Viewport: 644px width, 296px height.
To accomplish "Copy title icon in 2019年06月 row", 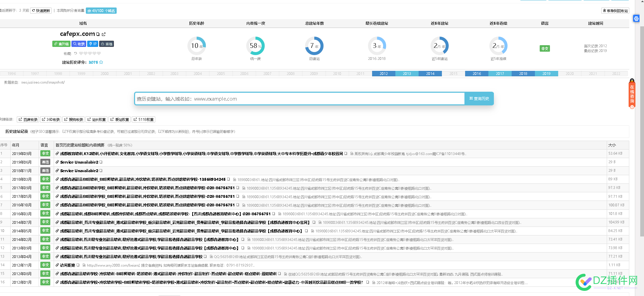I will coord(101,162).
